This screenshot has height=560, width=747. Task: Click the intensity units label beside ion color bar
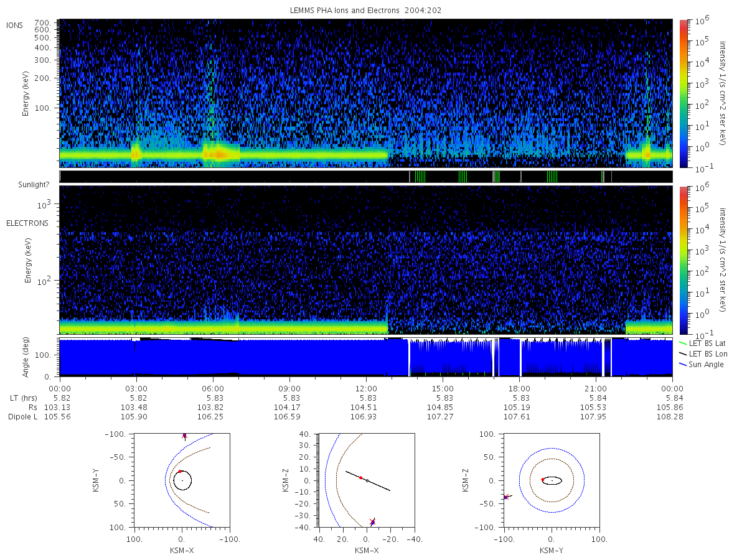pos(723,93)
